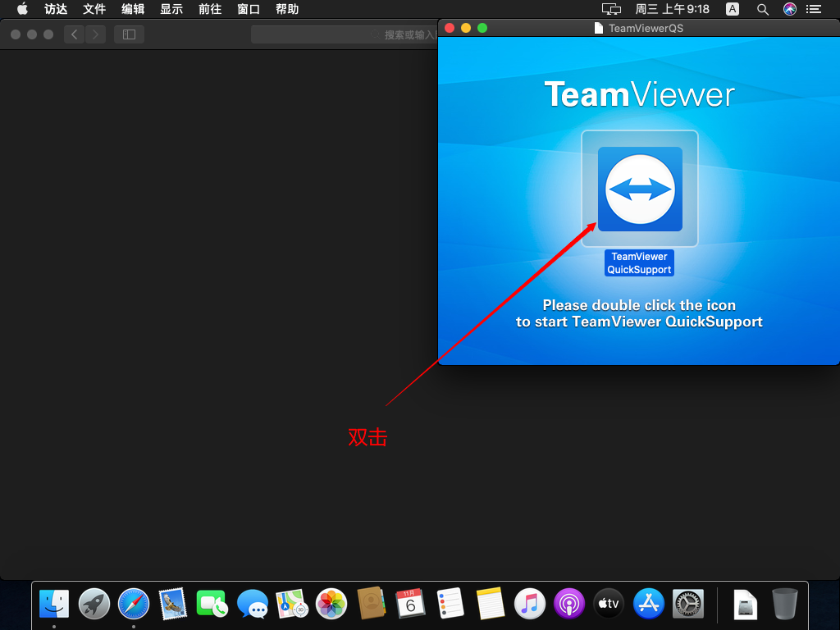The image size is (840, 630).
Task: Open Finder from the Dock
Action: coord(54,605)
